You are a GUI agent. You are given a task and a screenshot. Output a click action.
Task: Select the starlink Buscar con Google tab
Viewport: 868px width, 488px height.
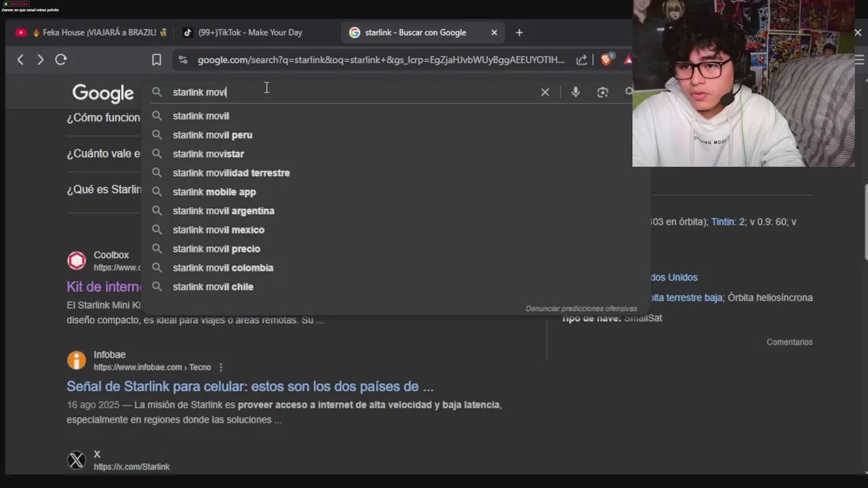[415, 33]
